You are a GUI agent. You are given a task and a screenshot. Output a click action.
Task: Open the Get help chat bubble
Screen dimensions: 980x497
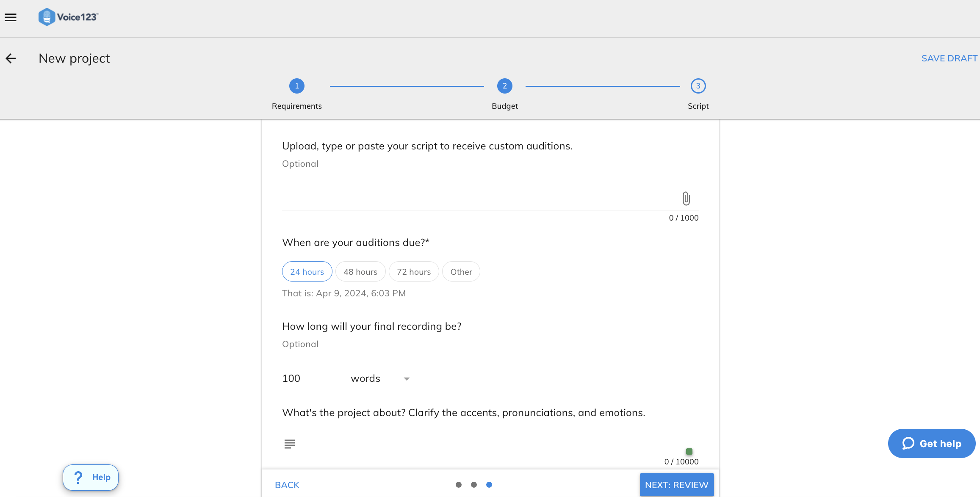pos(932,443)
